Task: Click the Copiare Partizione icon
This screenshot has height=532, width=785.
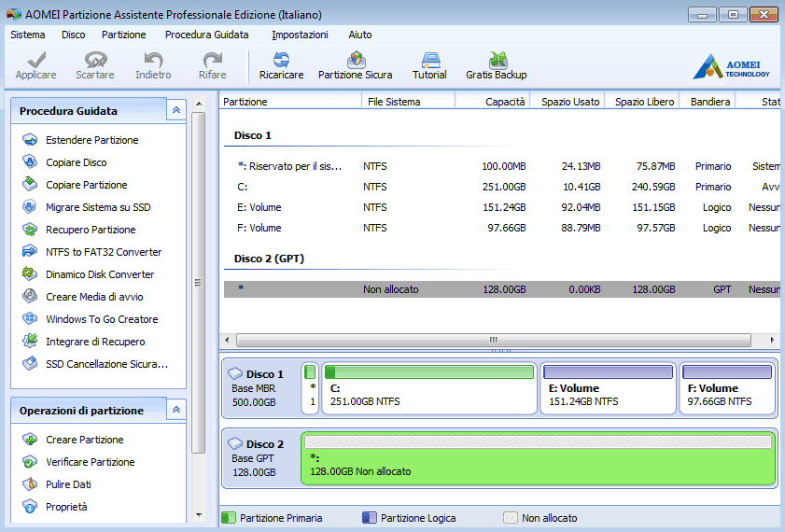Action: pos(30,184)
